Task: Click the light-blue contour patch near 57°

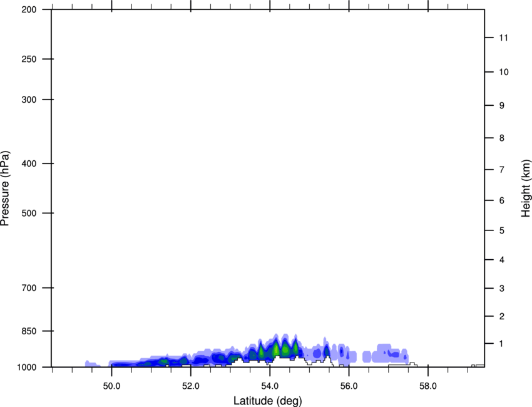Action: 390,354
